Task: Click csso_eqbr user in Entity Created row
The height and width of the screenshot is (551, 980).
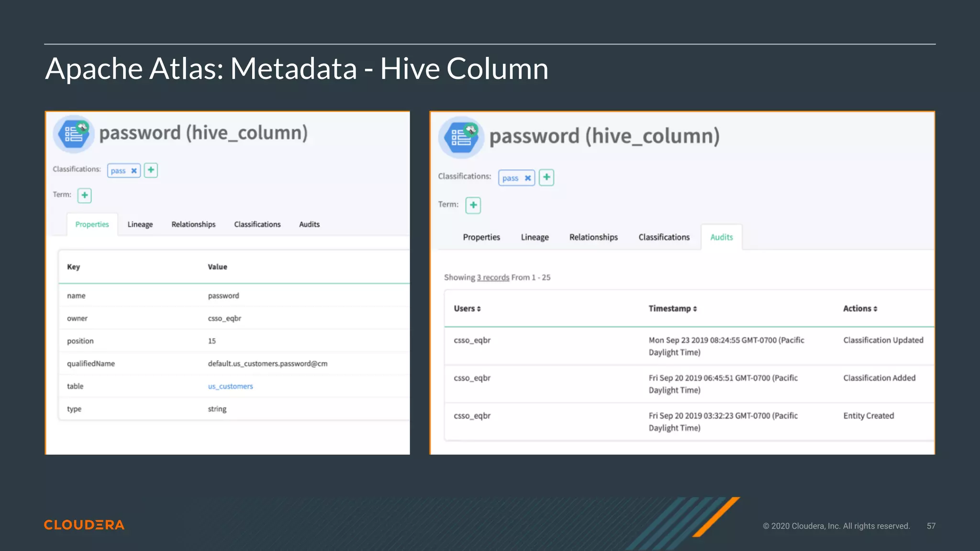Action: pos(472,416)
